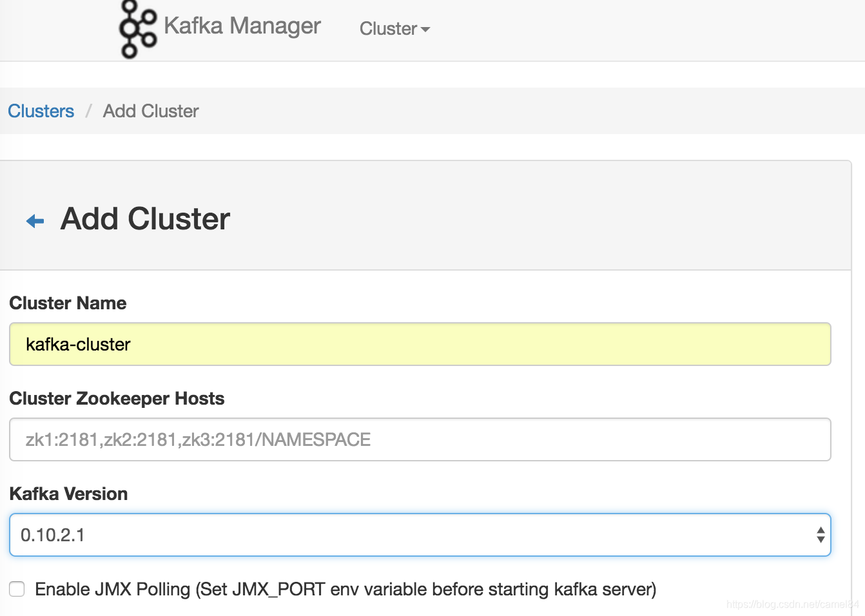Click the back arrow beside Add Cluster
Viewport: 865px width, 616px height.
click(x=35, y=221)
